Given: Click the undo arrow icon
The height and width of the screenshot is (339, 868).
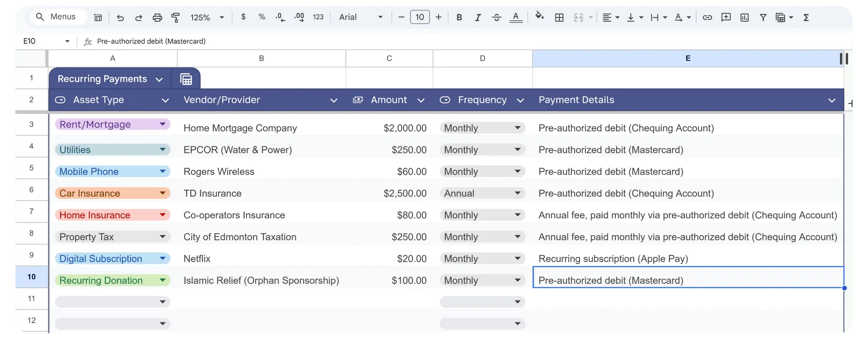Looking at the screenshot, I should click(x=120, y=18).
